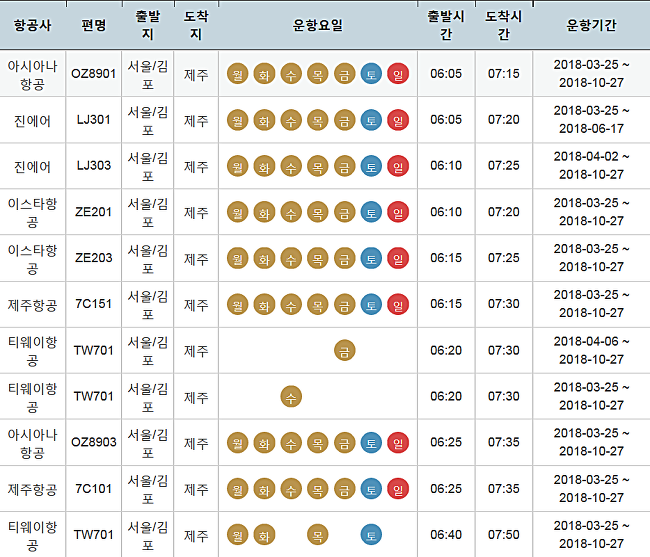Select flight number ZE203
The width and height of the screenshot is (650, 557).
(93, 258)
